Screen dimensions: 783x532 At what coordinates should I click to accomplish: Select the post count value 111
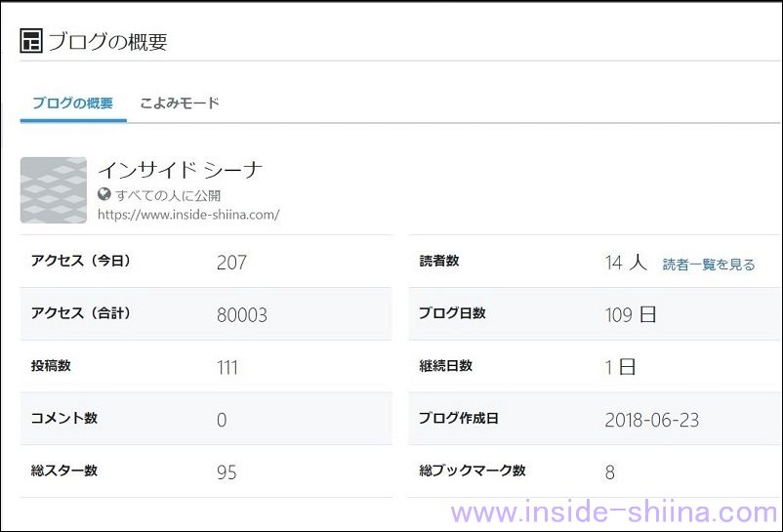[x=227, y=368]
